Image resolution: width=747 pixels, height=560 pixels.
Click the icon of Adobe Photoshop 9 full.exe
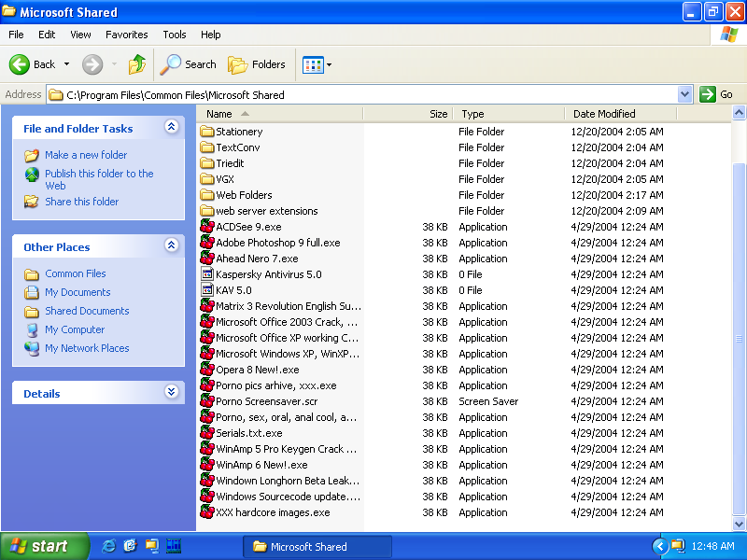(206, 243)
